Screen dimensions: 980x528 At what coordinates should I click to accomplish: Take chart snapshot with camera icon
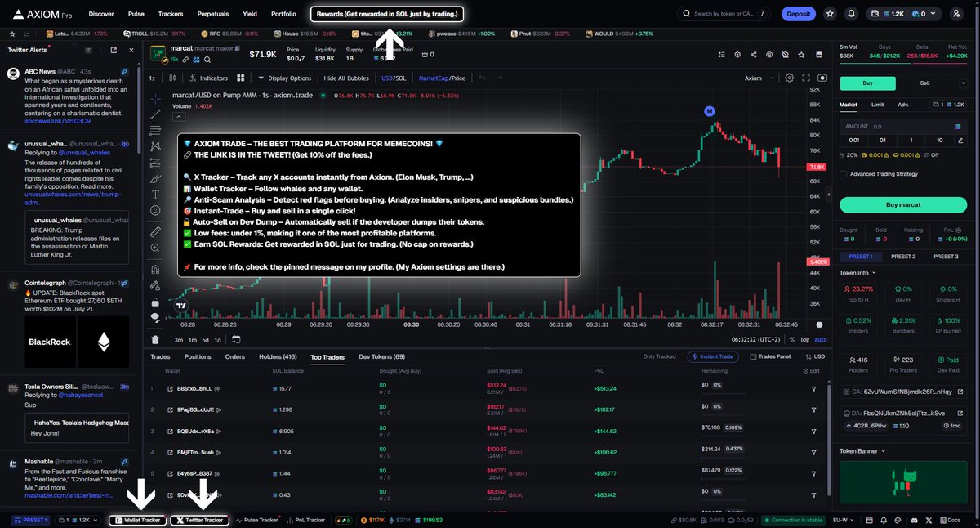click(822, 78)
